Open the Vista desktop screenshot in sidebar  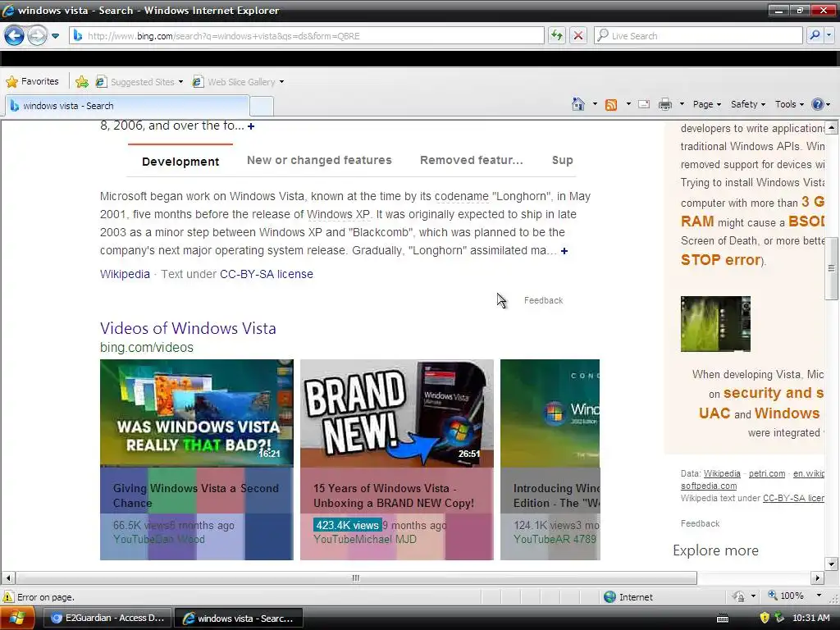715,324
